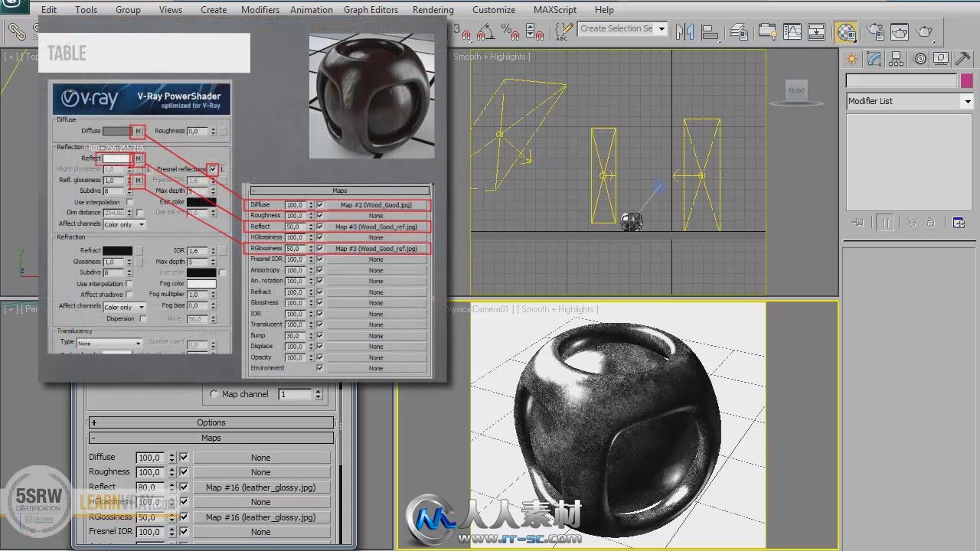The width and height of the screenshot is (980, 551).
Task: Click Remove Modifier from the stack icon
Action: tap(931, 223)
